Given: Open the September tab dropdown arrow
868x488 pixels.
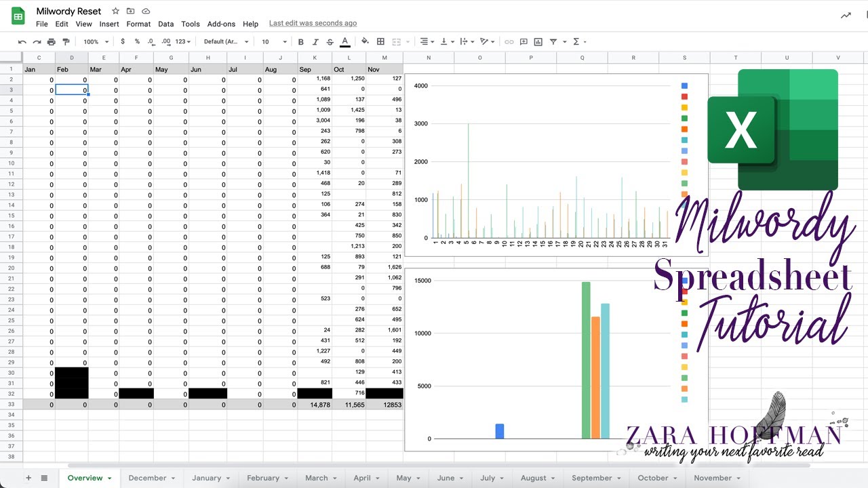Looking at the screenshot, I should [620, 479].
